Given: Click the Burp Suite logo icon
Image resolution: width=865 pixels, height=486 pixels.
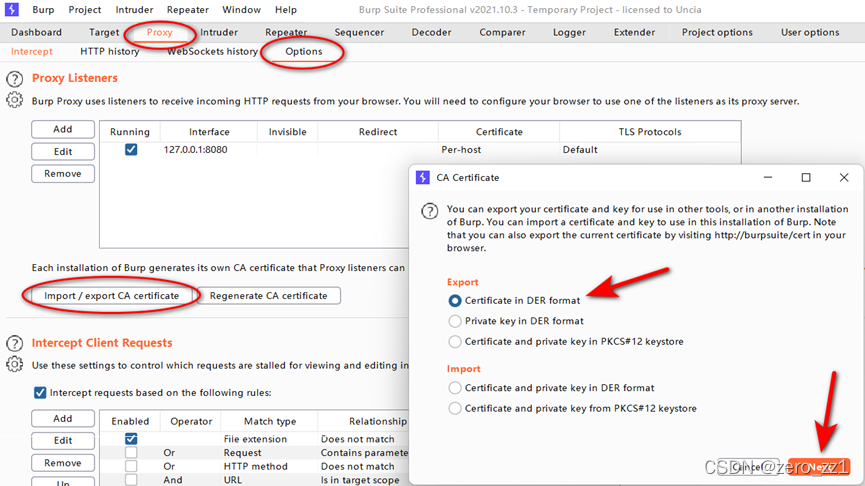Looking at the screenshot, I should point(12,9).
